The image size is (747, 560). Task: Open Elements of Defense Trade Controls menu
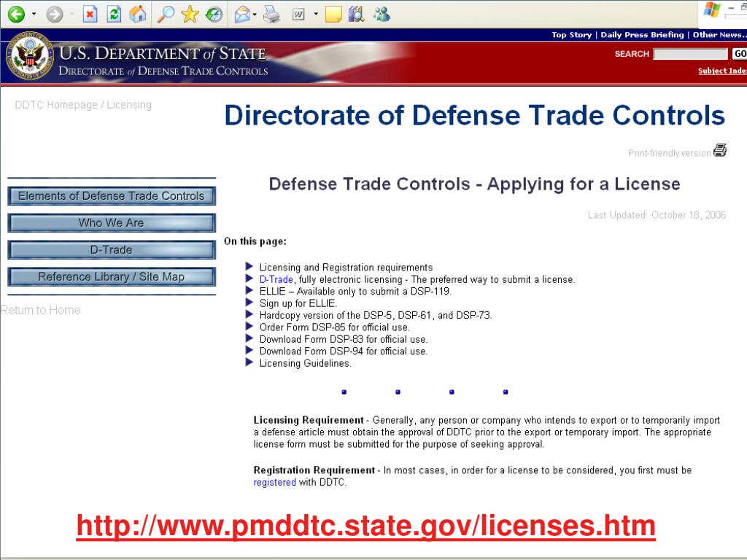[x=112, y=195]
